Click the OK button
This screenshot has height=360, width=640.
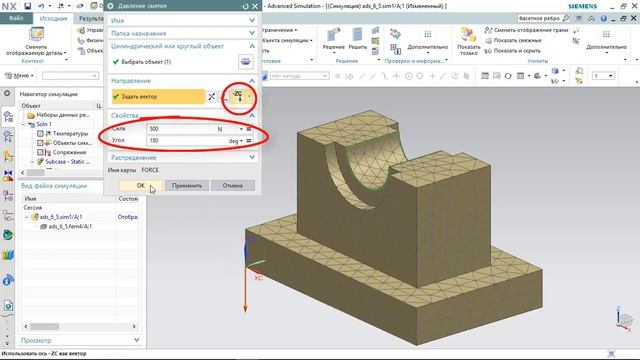[x=141, y=186]
